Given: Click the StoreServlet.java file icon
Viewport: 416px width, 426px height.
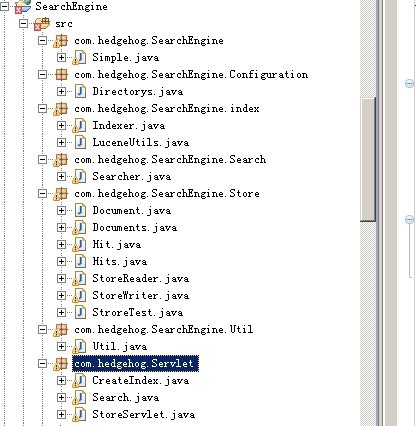Looking at the screenshot, I should (79, 415).
